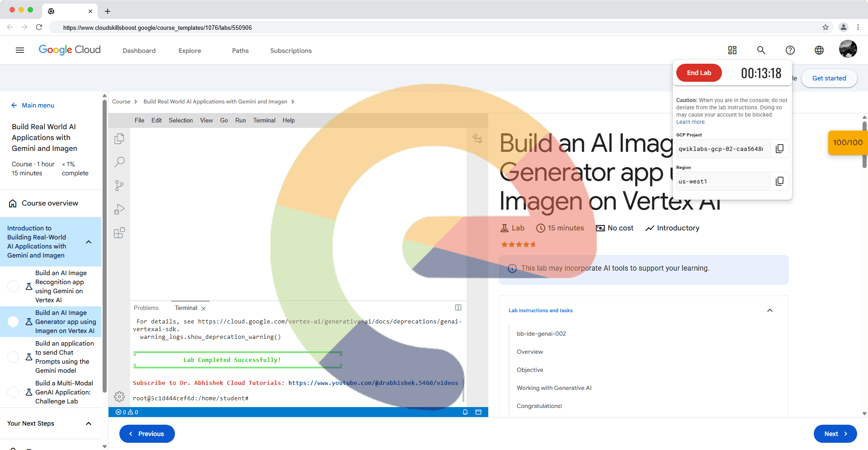Collapse the Introduction to Building Real-World section
The width and height of the screenshot is (868, 450).
tap(89, 242)
